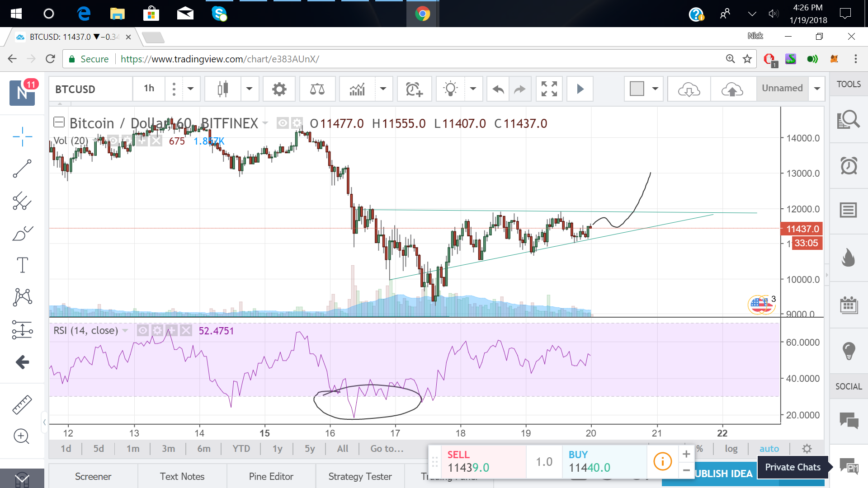Open the economic calendar icon
Image resolution: width=868 pixels, height=488 pixels.
point(849,305)
